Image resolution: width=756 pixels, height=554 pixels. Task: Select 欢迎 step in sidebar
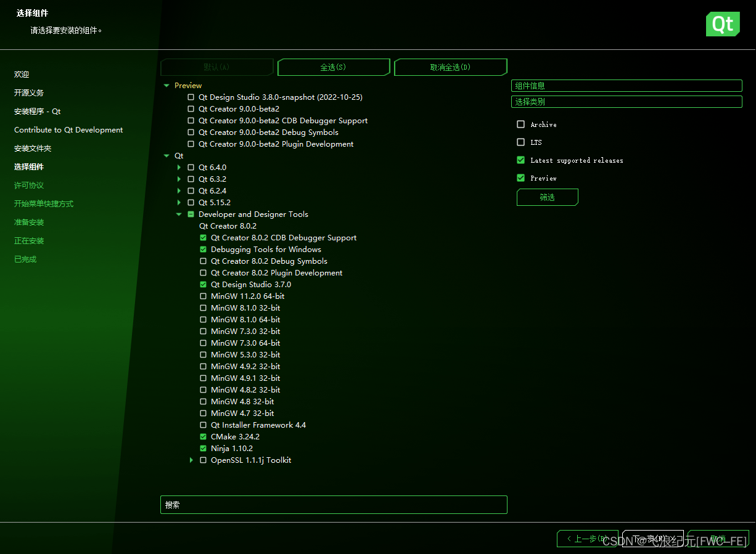[x=22, y=75]
